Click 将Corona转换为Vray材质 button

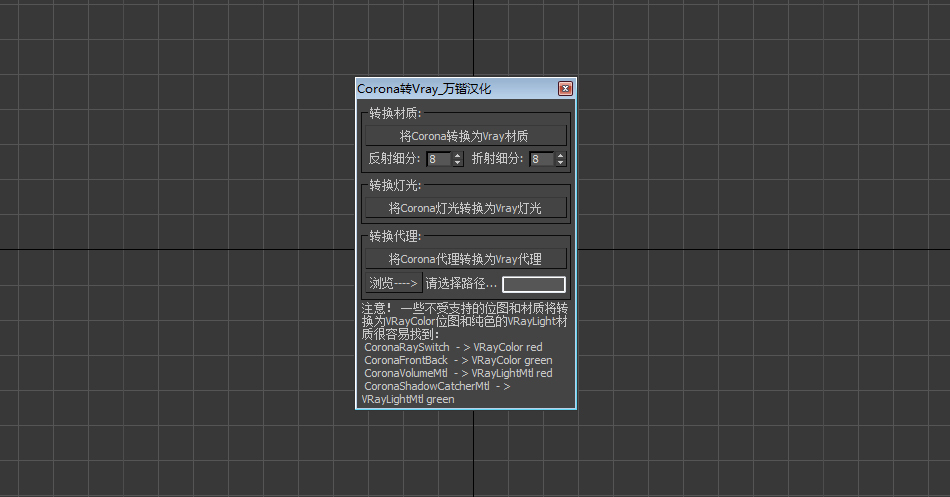(465, 136)
